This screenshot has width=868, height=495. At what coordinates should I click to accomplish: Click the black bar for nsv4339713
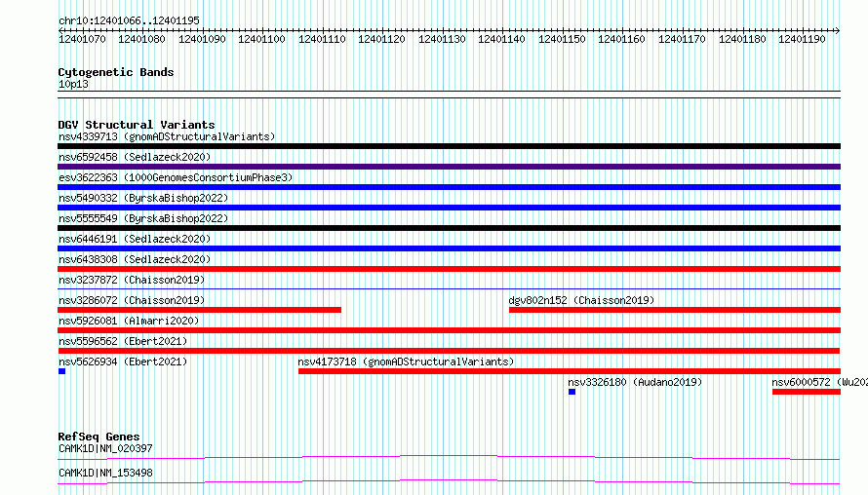(449, 146)
